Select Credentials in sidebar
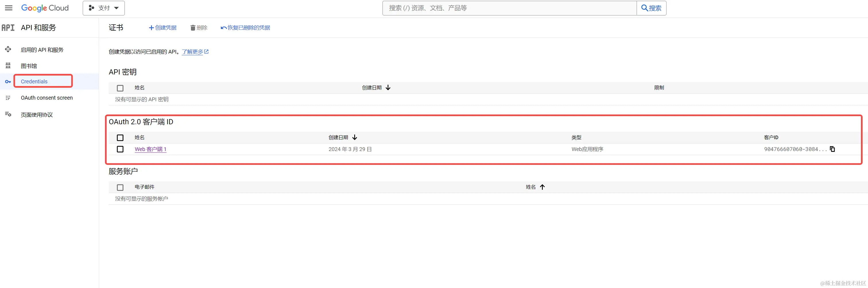This screenshot has width=868, height=288. tap(34, 81)
